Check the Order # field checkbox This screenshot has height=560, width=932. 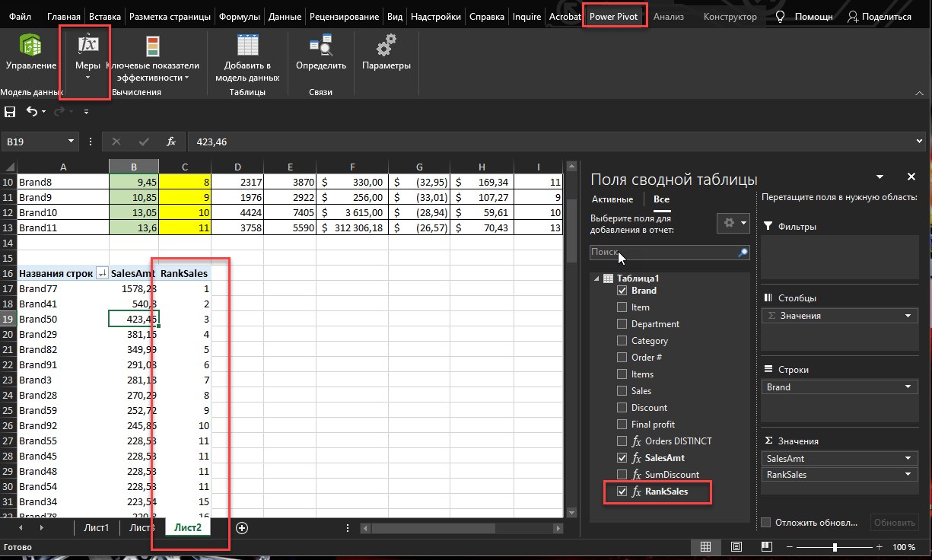pyautogui.click(x=622, y=358)
